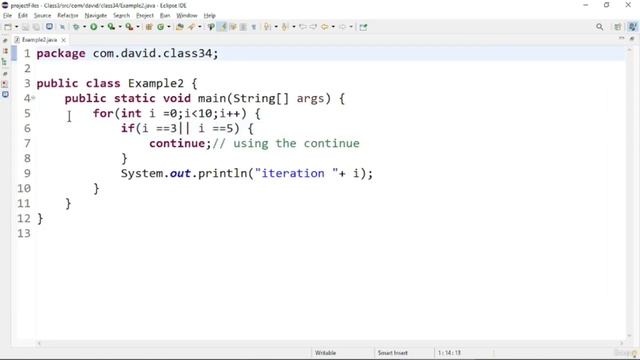Toggle Show Whitespace Characters icon

(x=253, y=27)
